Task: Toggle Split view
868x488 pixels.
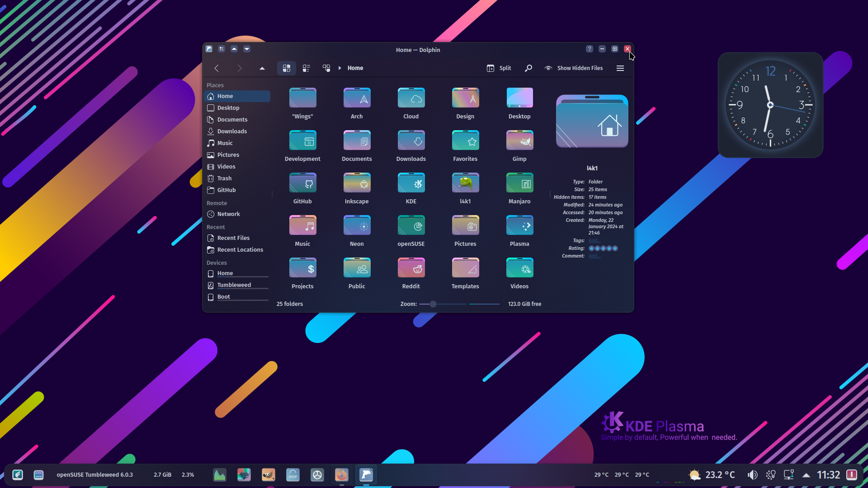Action: (x=499, y=68)
